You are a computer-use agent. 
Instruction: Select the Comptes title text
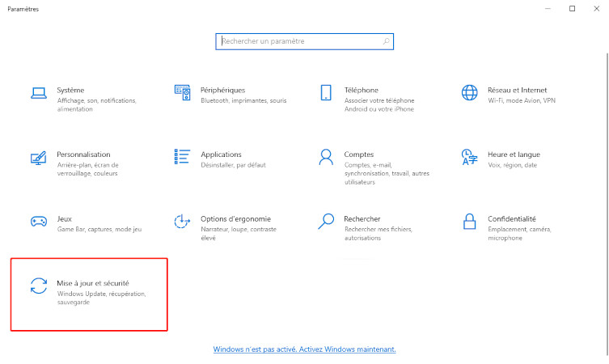pyautogui.click(x=359, y=154)
